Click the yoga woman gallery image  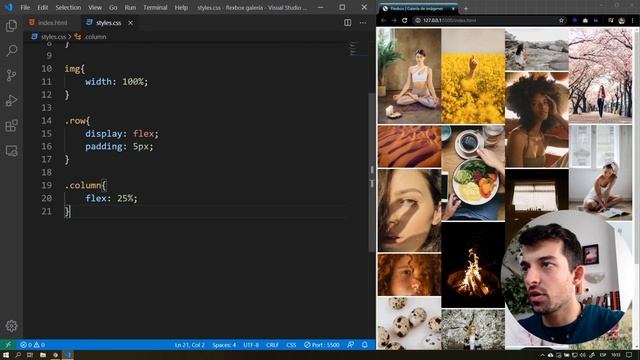coord(409,76)
